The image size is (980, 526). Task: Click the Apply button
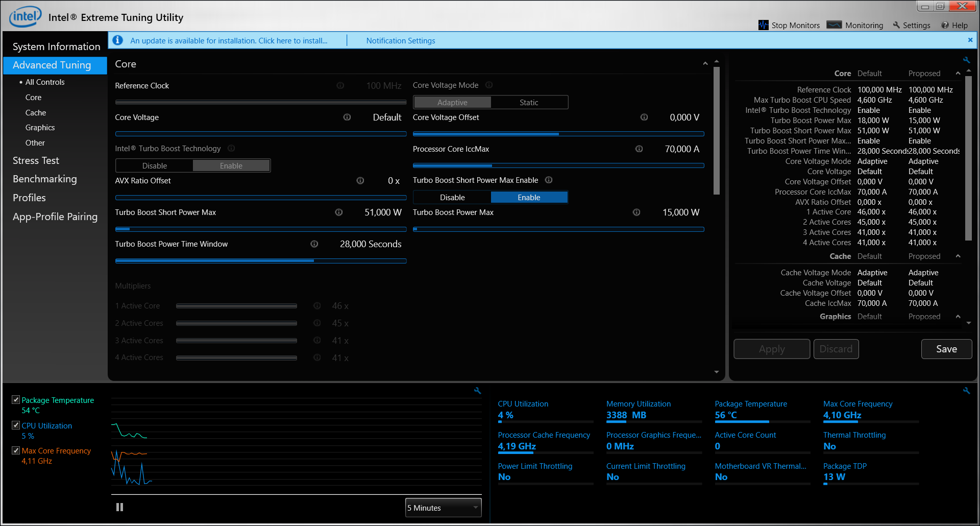[x=772, y=349]
